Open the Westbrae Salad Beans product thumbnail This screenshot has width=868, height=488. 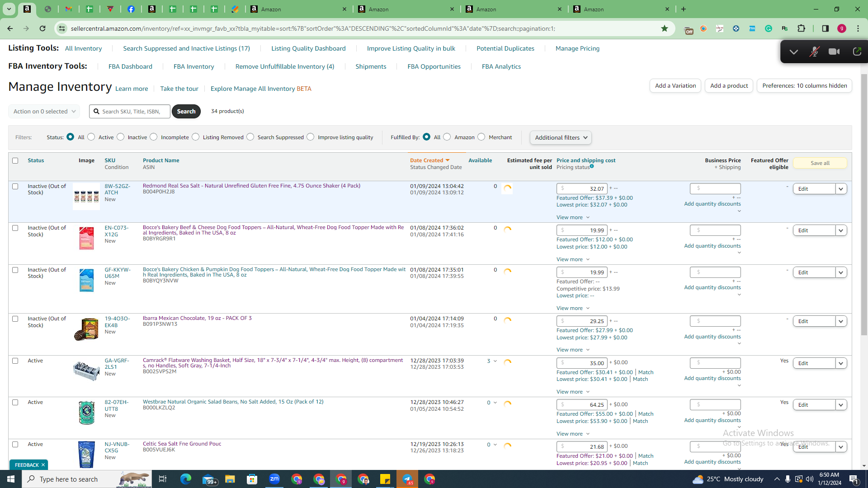86,413
